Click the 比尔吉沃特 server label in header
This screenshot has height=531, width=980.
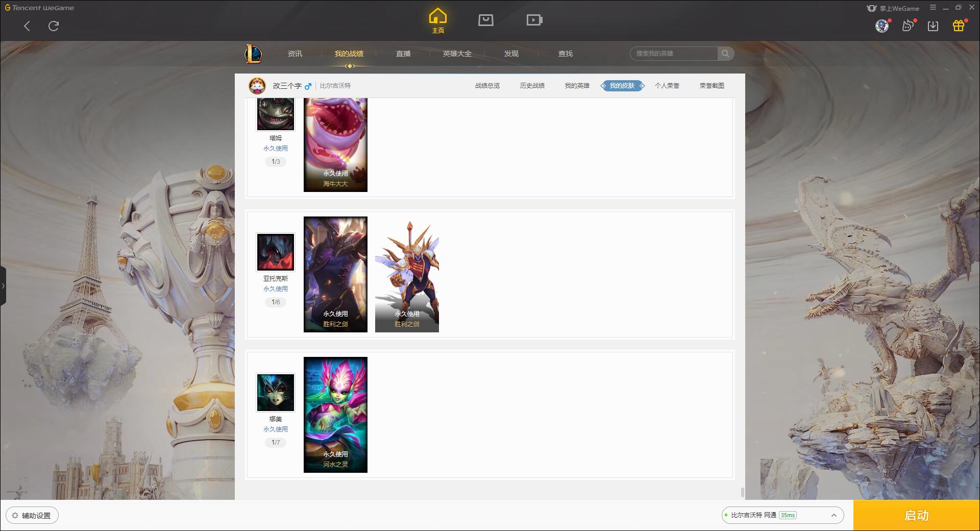coord(335,86)
